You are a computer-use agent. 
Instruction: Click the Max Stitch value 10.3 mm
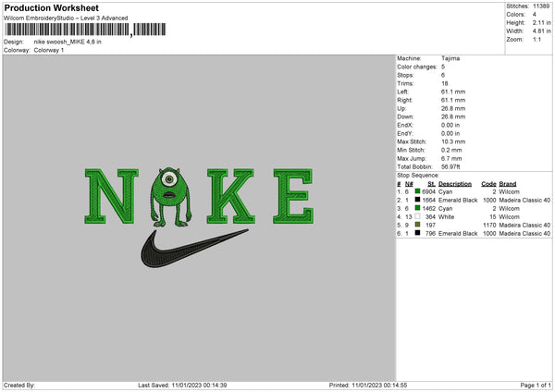click(453, 141)
